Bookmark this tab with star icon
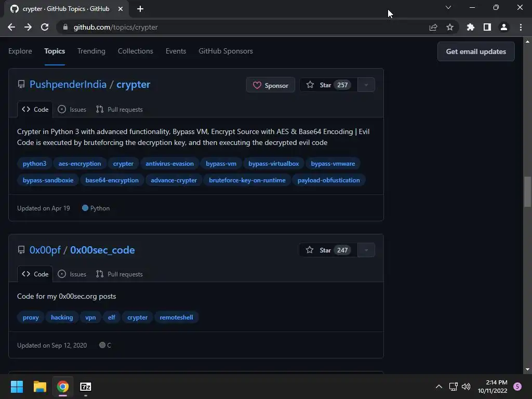Screen dimensions: 532x399 [450, 27]
